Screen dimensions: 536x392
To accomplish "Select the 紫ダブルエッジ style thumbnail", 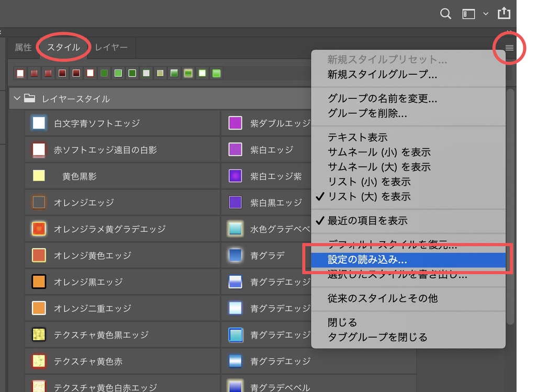I will click(236, 123).
